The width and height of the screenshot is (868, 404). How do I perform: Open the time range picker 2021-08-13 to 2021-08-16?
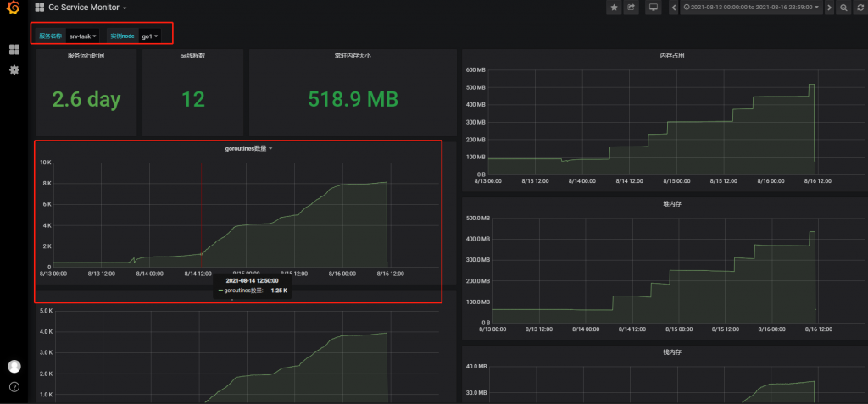751,8
